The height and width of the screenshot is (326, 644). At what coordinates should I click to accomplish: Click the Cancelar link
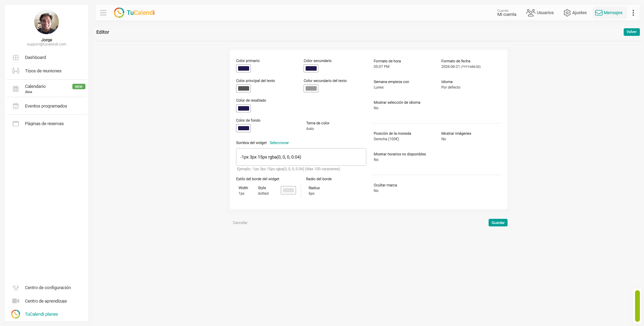(x=240, y=223)
